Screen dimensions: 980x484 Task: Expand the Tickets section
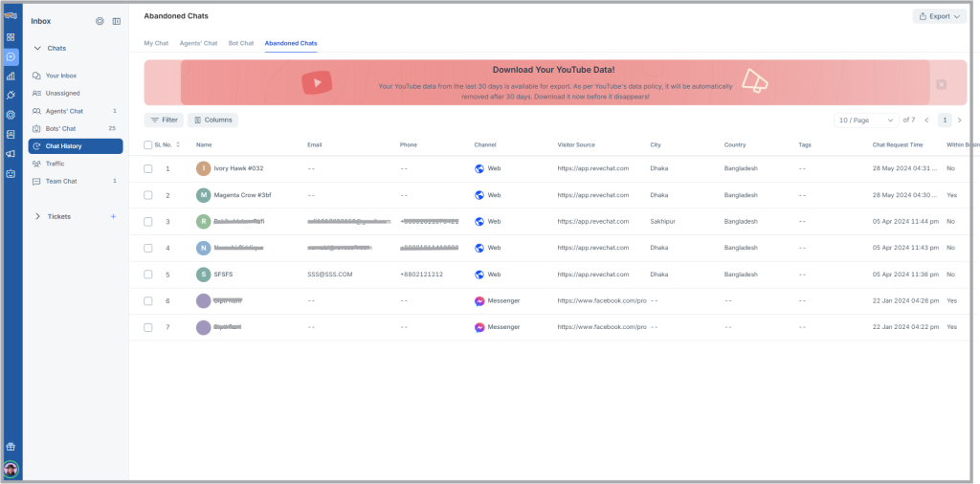[x=37, y=216]
